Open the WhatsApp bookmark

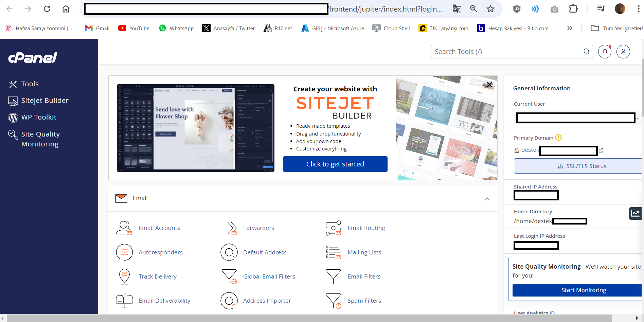coord(176,28)
